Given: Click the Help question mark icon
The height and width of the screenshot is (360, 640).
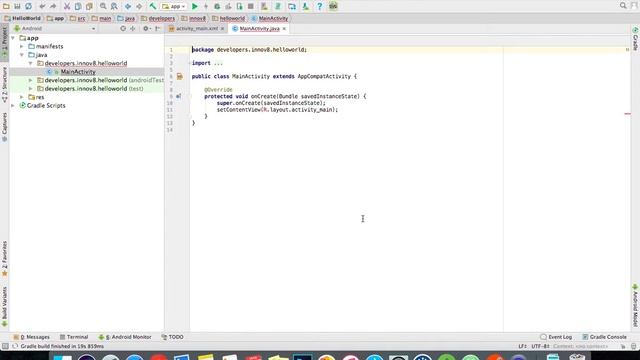Looking at the screenshot, I should coord(320,6).
